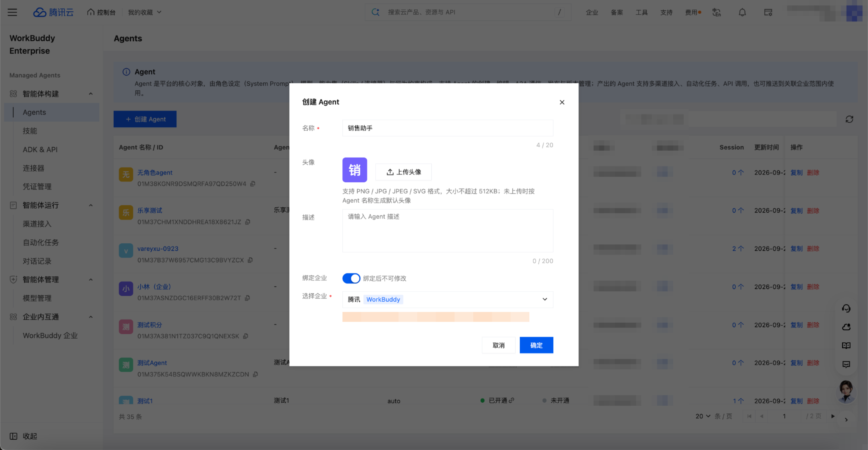
Task: Open WorkBuddy 企业 in sidebar
Action: pos(50,335)
